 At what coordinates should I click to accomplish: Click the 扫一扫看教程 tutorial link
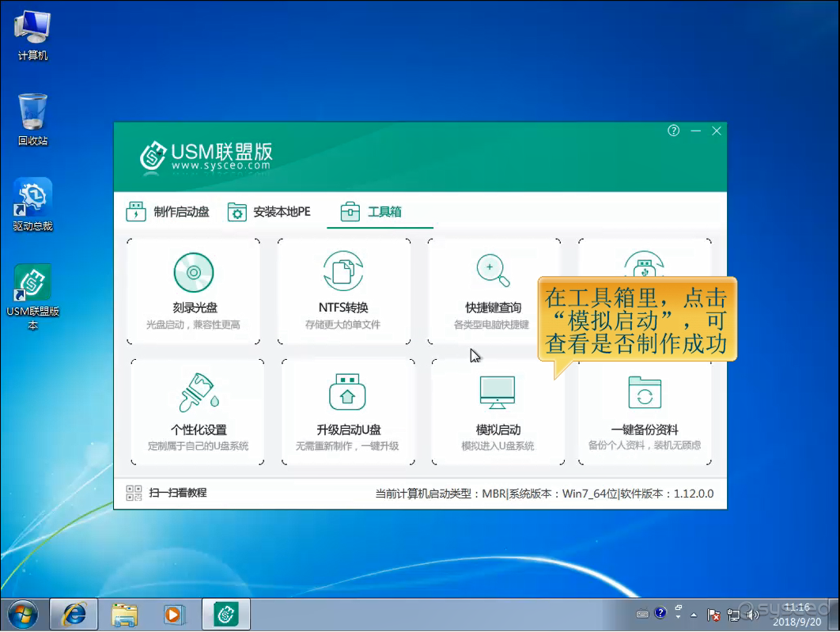coord(177,493)
